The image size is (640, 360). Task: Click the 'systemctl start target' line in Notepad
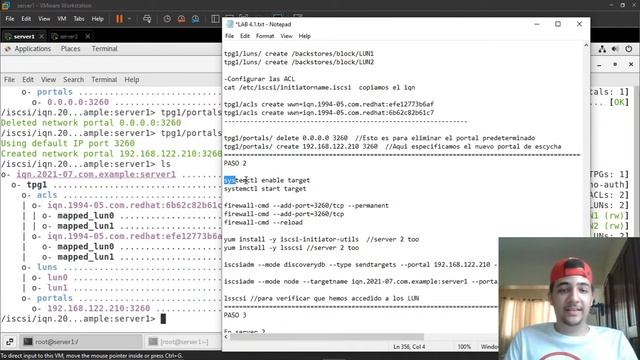[265, 189]
